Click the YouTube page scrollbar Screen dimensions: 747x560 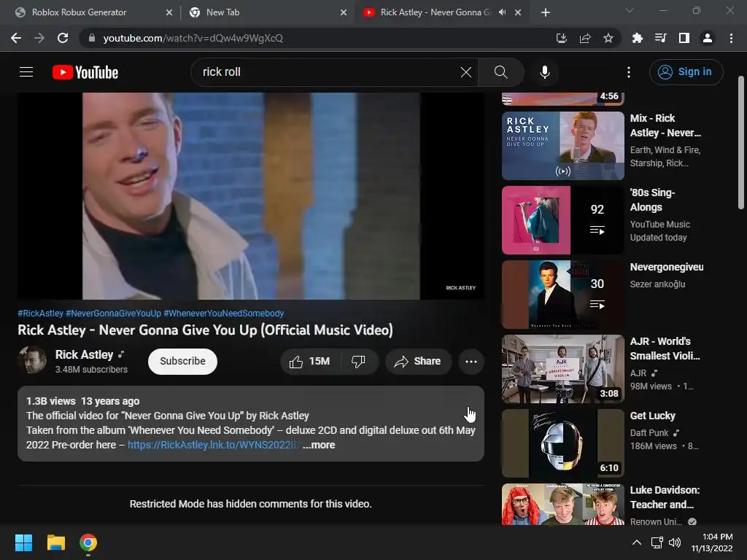pos(741,142)
